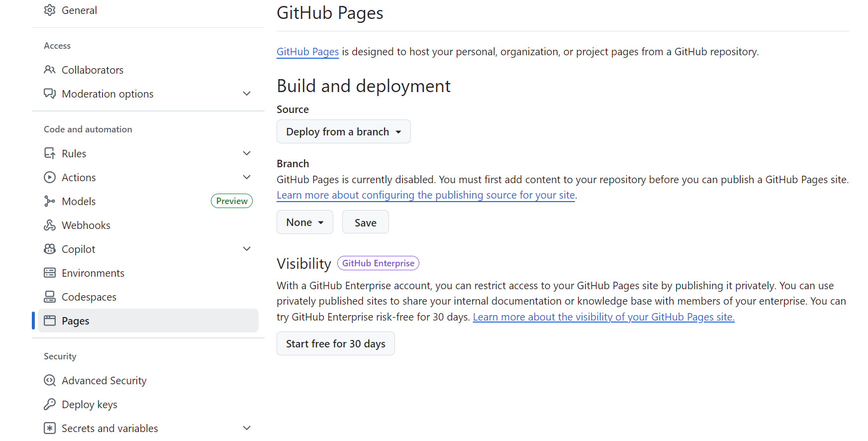This screenshot has height=441, width=868.
Task: Click the Collaborators people icon
Action: click(x=50, y=70)
